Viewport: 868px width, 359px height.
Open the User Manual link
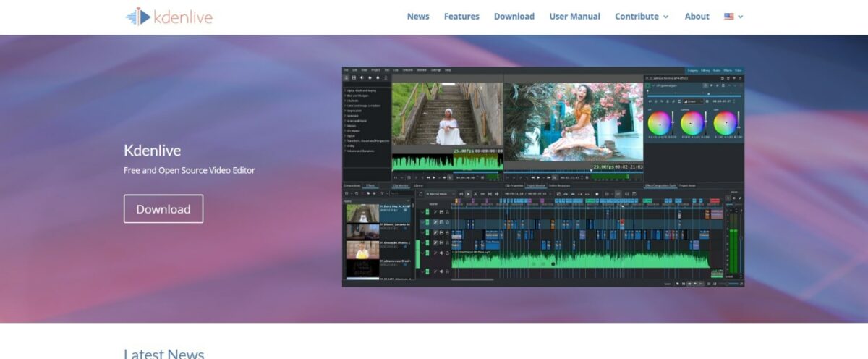[x=574, y=17]
